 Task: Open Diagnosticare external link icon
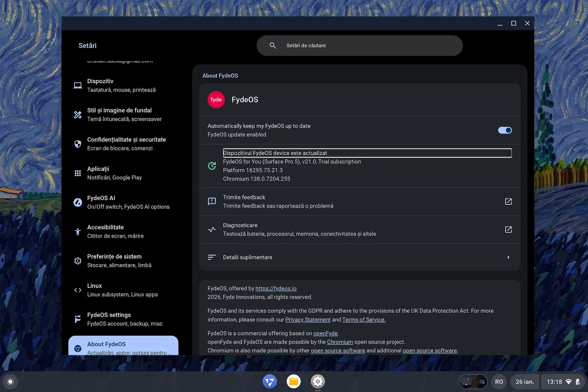coord(508,230)
